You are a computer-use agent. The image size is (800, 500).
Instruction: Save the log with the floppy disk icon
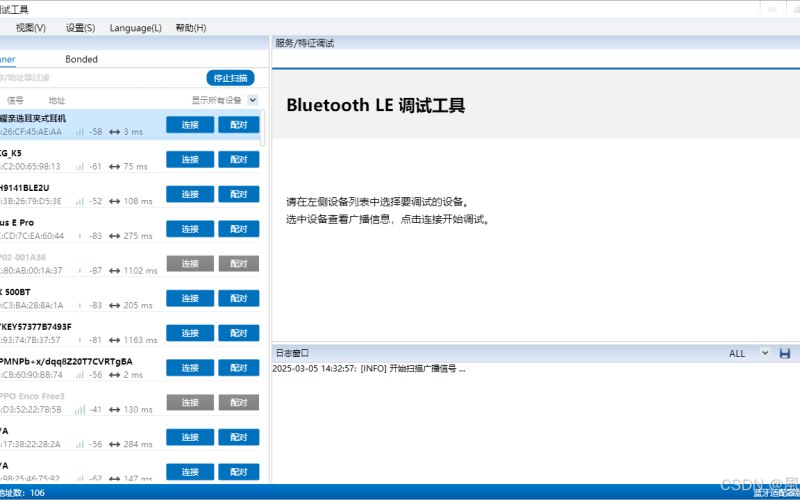[785, 353]
